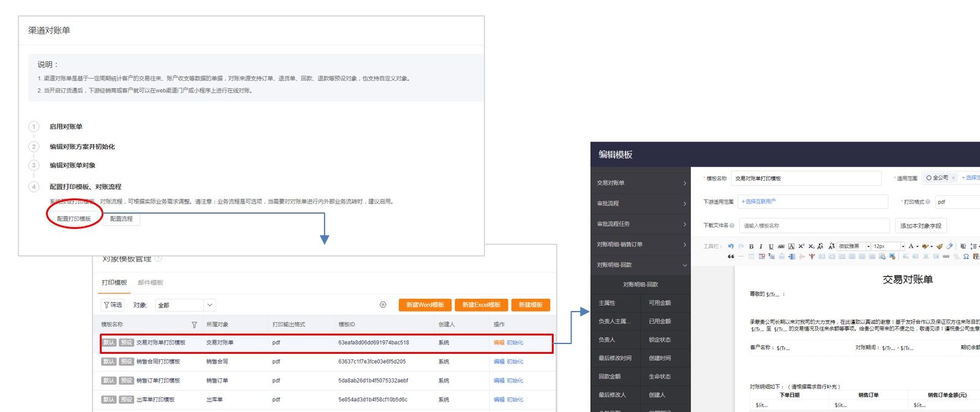980x412 pixels.
Task: Open the 打印格式 pdf dropdown
Action: click(x=957, y=201)
